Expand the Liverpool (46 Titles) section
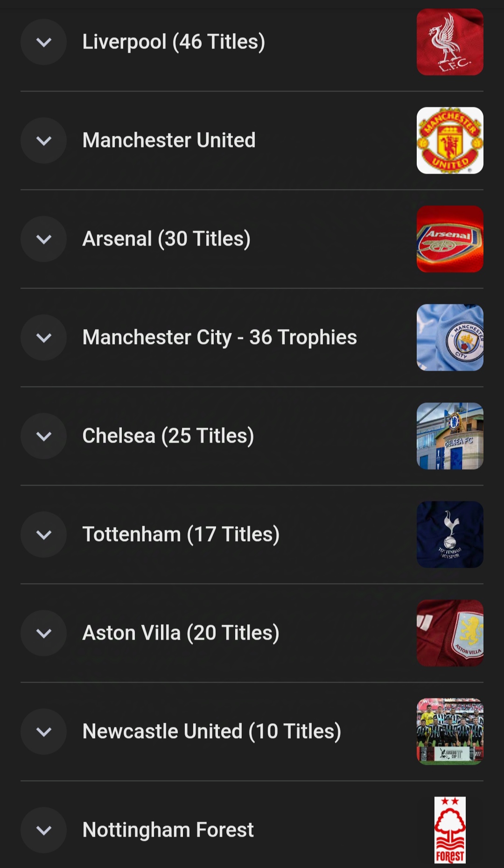The height and width of the screenshot is (868, 504). tap(44, 42)
